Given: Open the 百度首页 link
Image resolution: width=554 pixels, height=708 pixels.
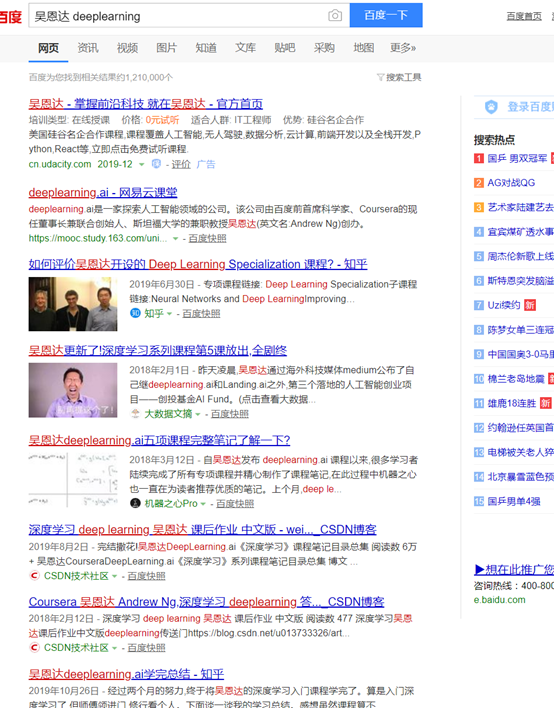Looking at the screenshot, I should point(524,16).
